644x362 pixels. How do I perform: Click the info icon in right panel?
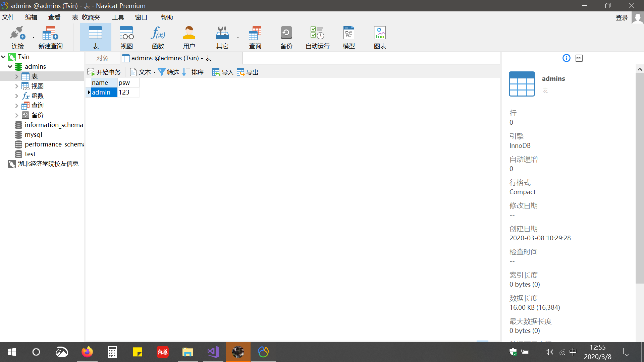566,58
